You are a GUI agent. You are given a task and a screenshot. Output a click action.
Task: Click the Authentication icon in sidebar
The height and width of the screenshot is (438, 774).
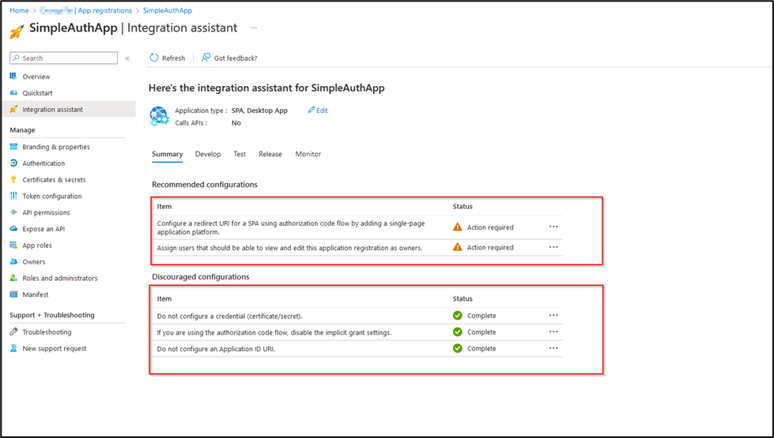[x=13, y=163]
